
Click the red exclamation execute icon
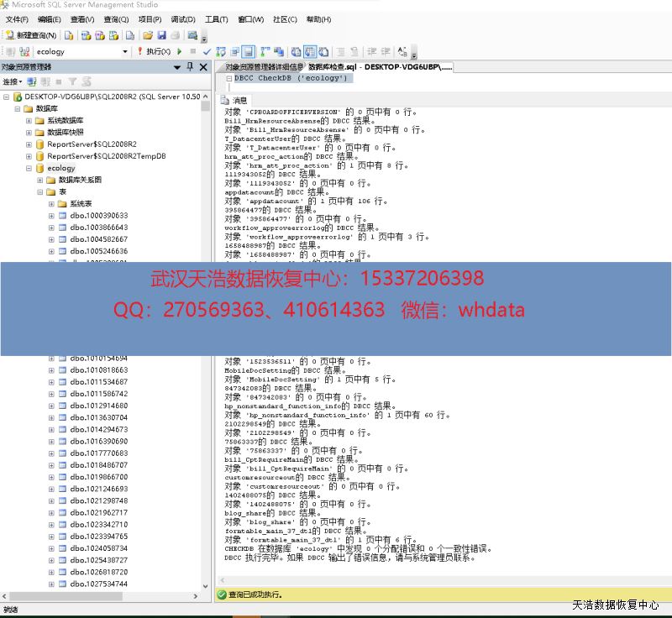coord(140,52)
